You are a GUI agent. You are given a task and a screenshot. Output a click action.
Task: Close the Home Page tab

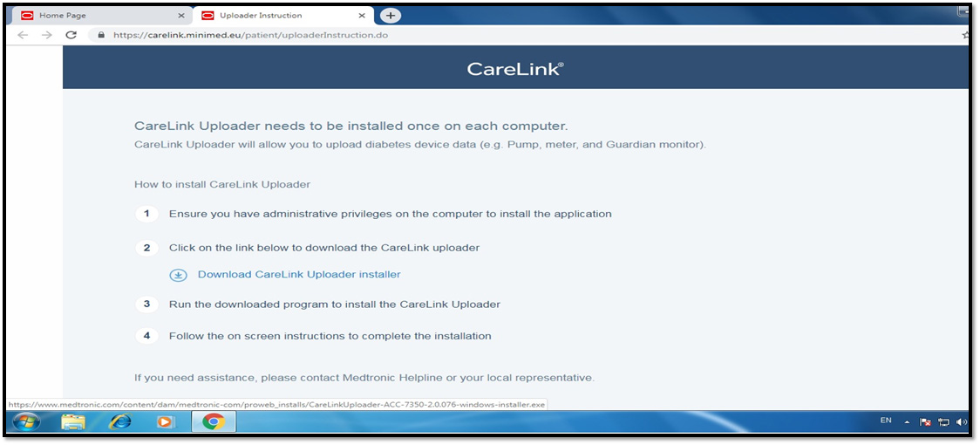pos(181,16)
